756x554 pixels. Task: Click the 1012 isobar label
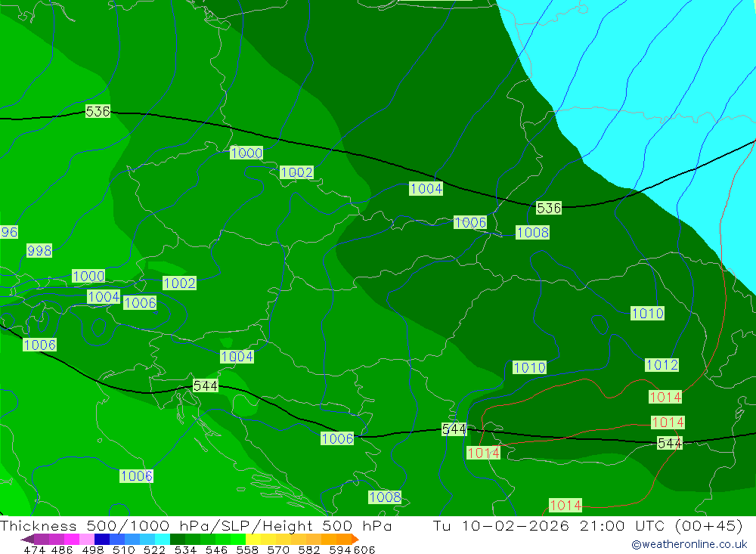point(662,365)
